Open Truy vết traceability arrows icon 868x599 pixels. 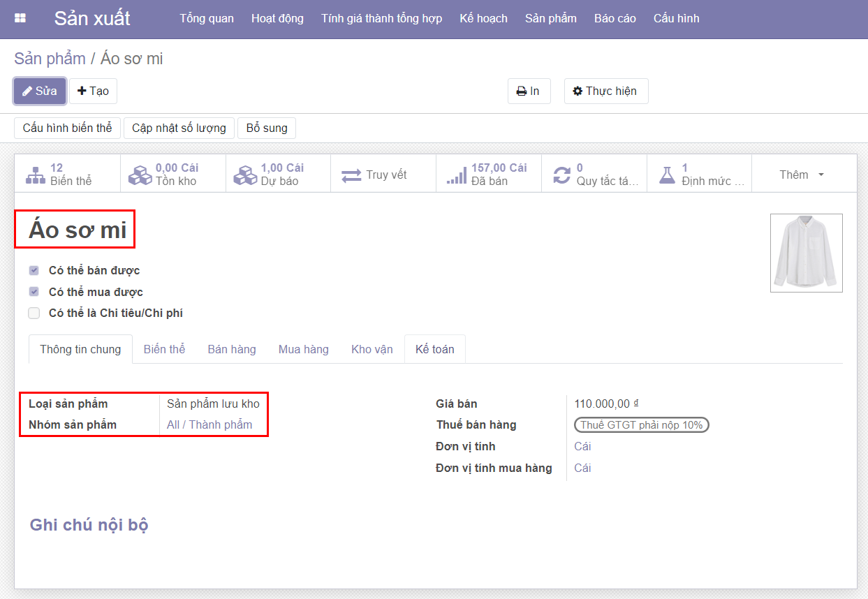[x=351, y=175]
